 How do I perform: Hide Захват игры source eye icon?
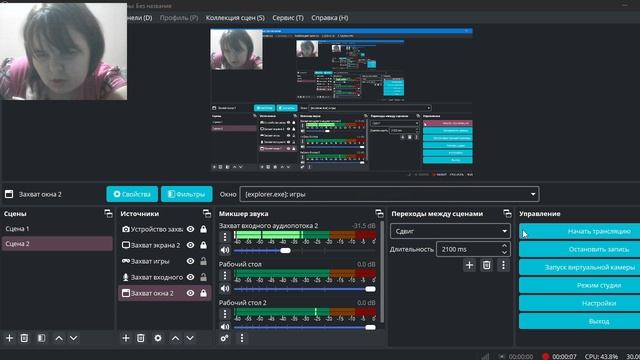[191, 261]
